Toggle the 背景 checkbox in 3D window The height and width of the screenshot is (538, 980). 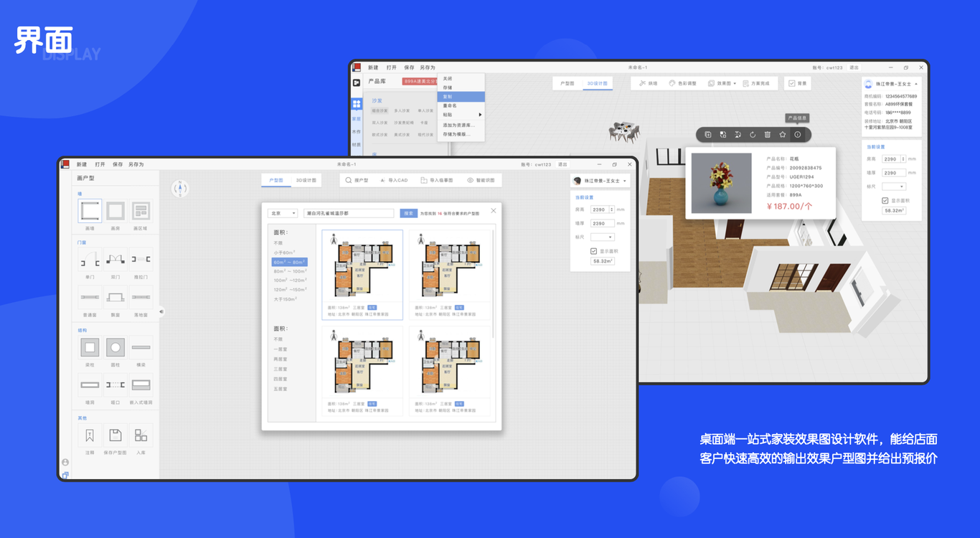point(792,83)
